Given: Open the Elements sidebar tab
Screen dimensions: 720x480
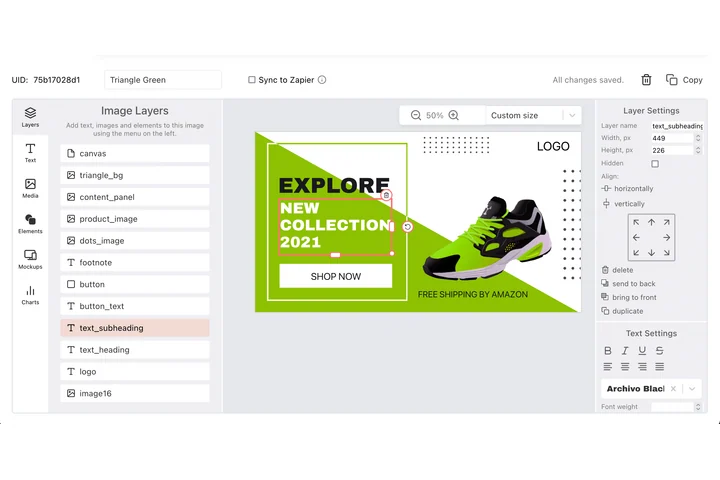Looking at the screenshot, I should pyautogui.click(x=30, y=224).
